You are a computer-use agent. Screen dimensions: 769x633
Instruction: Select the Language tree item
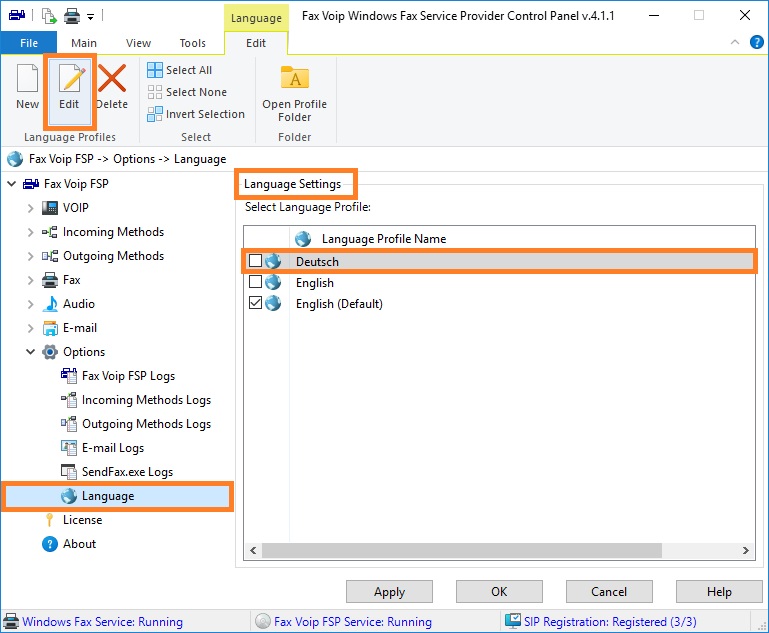pos(117,496)
